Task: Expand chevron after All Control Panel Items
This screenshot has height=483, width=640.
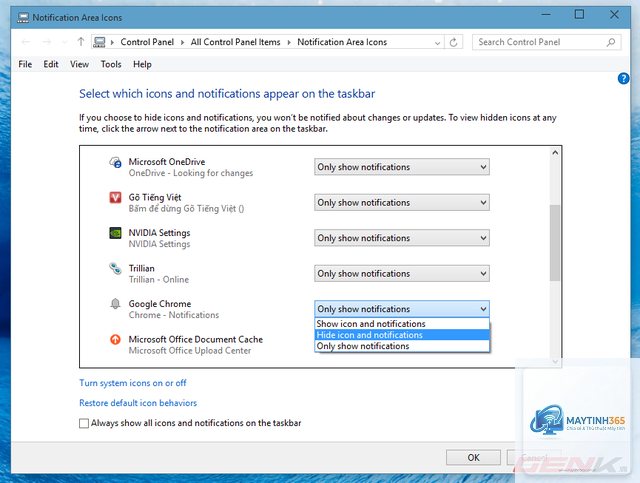Action: (x=289, y=42)
